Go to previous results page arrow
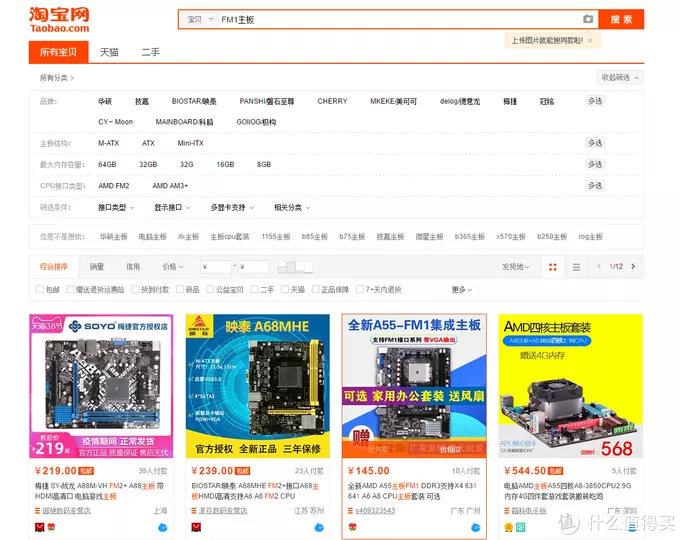Viewport: 680px width, 540px height. (599, 266)
